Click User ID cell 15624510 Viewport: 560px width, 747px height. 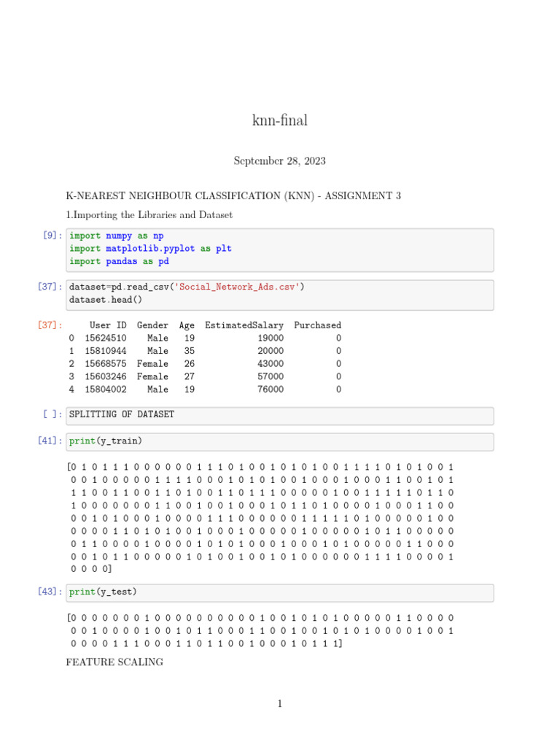(x=106, y=338)
